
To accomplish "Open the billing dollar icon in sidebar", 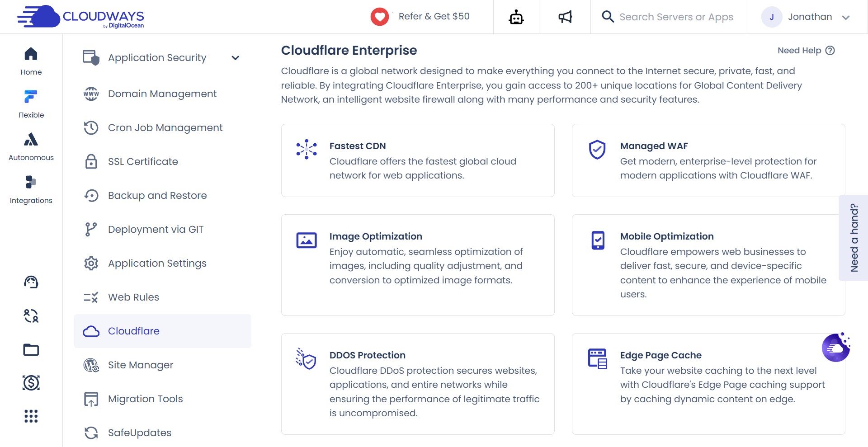I will [30, 383].
